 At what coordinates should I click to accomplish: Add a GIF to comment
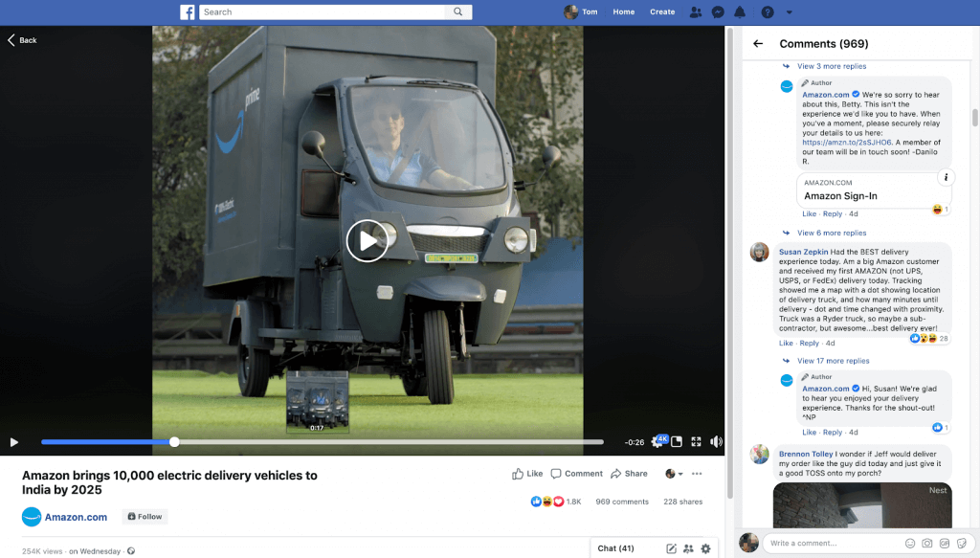[945, 543]
